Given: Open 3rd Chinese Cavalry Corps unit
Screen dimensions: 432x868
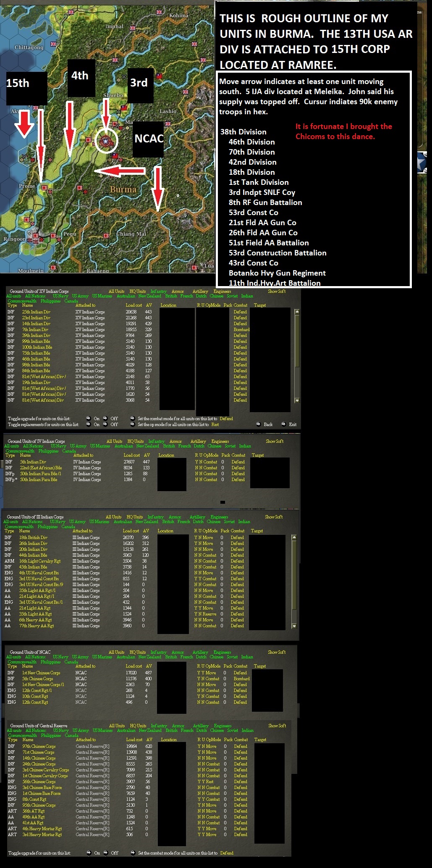Looking at the screenshot, I should coord(46,770).
